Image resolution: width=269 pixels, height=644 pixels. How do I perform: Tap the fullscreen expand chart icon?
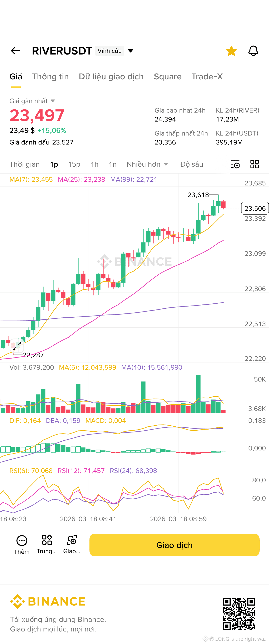click(17, 346)
